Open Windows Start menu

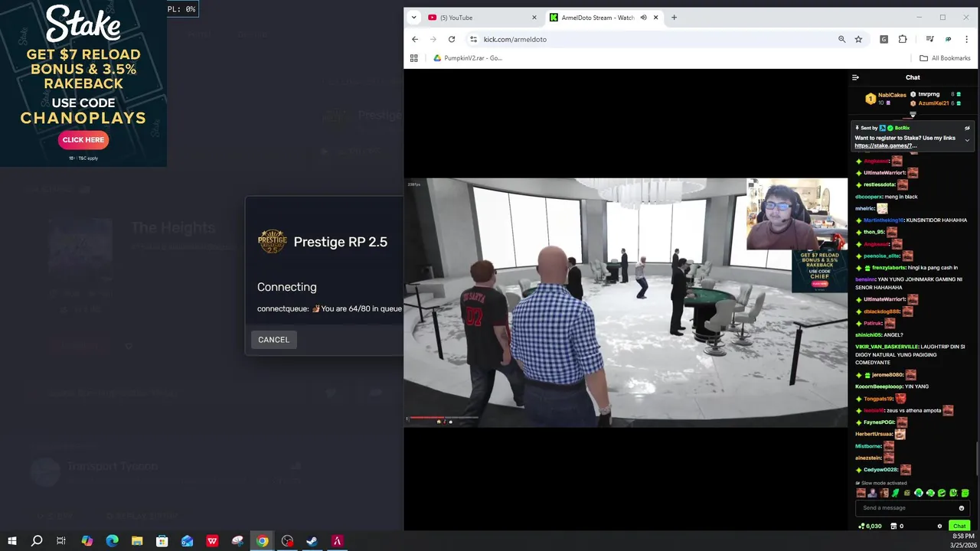(12, 541)
